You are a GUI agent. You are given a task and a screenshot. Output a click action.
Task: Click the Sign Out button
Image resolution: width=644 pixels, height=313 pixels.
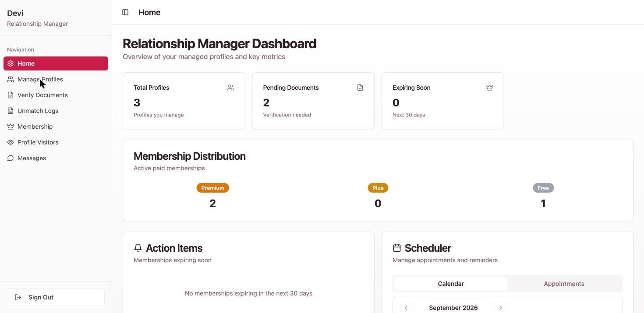pyautogui.click(x=56, y=297)
